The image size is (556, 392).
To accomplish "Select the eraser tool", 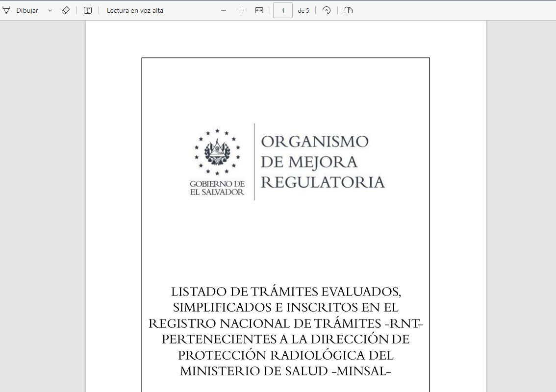I will (x=66, y=11).
